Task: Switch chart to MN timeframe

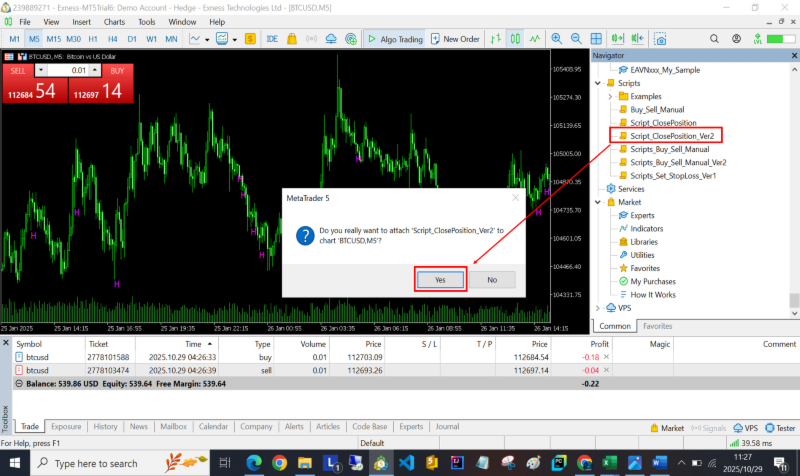Action: (171, 39)
